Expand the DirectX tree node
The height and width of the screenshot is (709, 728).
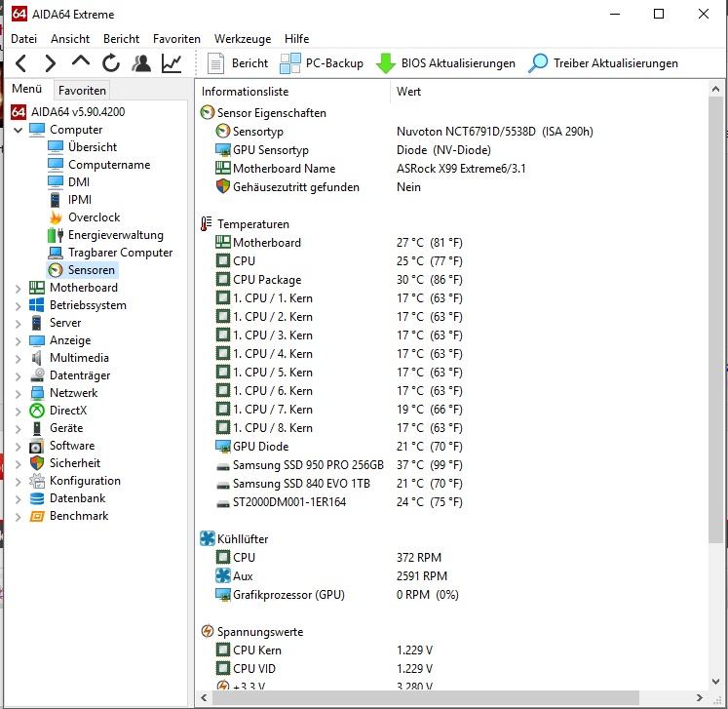pyautogui.click(x=19, y=412)
